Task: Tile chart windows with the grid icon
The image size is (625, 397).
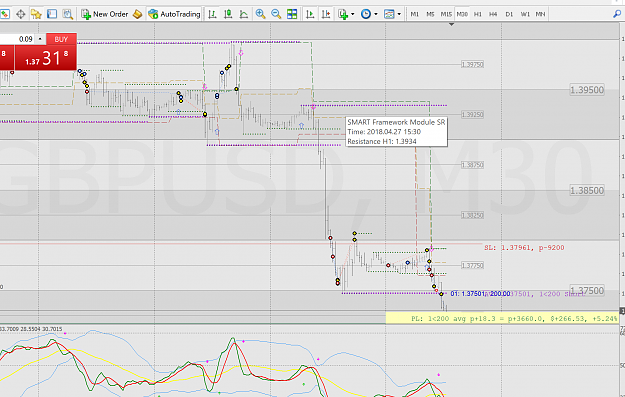Action: (x=292, y=14)
